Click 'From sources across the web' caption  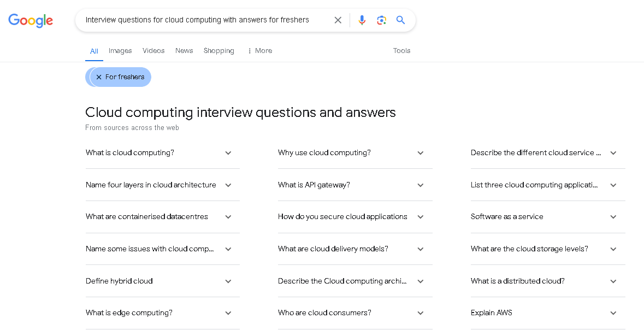(132, 128)
